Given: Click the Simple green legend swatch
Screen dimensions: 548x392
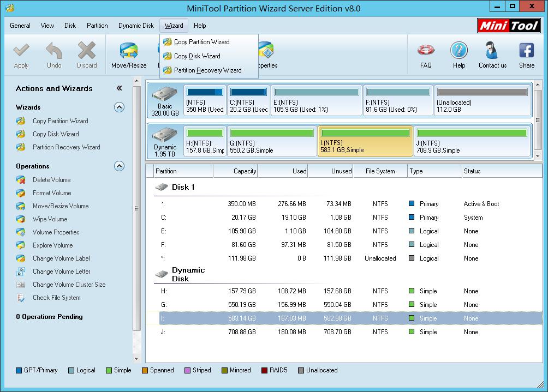Looking at the screenshot, I should (x=109, y=370).
